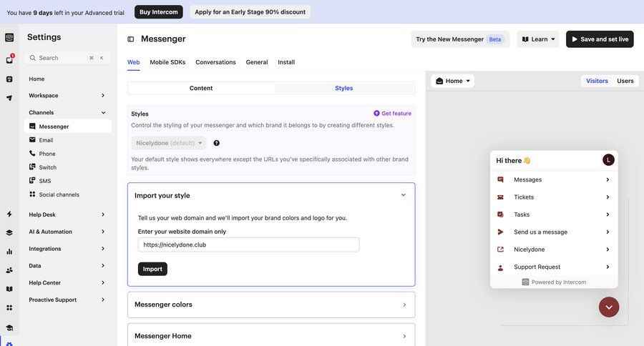Screen dimensions: 644x346
Task: Click the Send us a message arrow icon
Action: pos(500,232)
